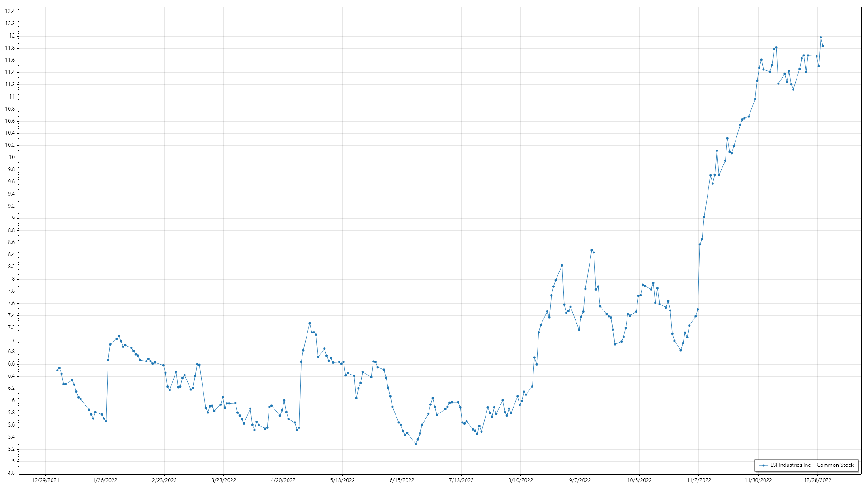Select the 11/2/2022 date axis label
Screen dimensions: 868x488
coord(698,480)
